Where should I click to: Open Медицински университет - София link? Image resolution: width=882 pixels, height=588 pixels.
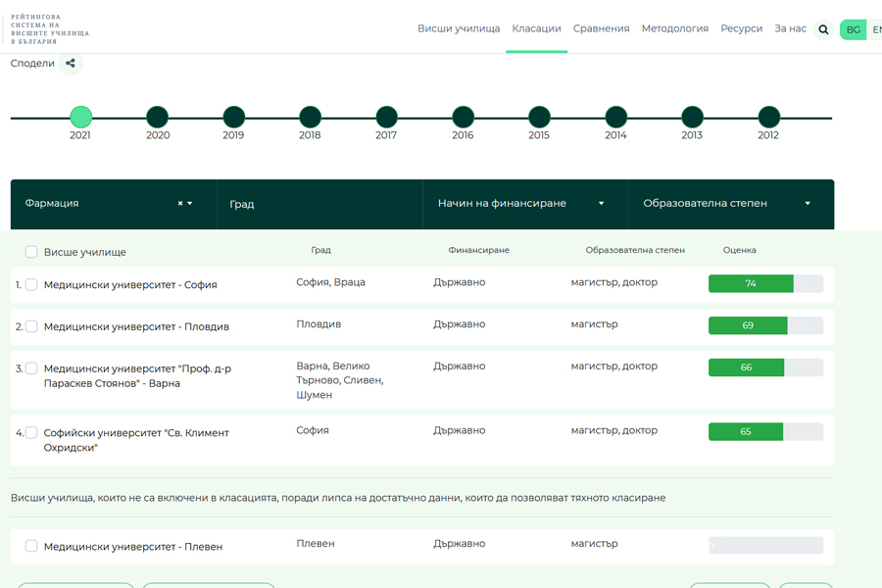pos(130,285)
